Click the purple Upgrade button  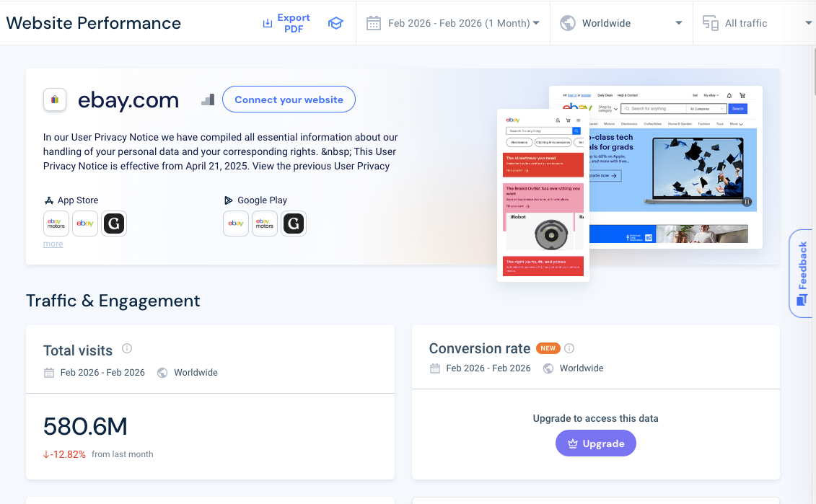pyautogui.click(x=595, y=443)
